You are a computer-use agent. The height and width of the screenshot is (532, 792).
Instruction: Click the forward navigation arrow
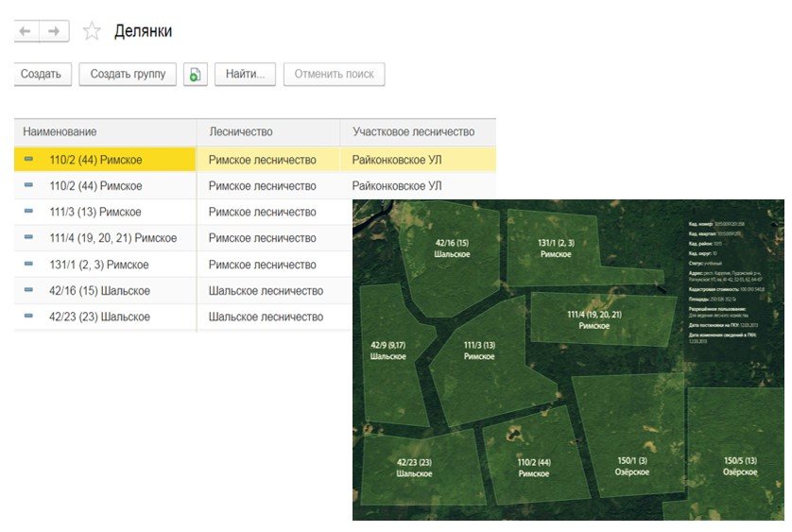pos(54,31)
